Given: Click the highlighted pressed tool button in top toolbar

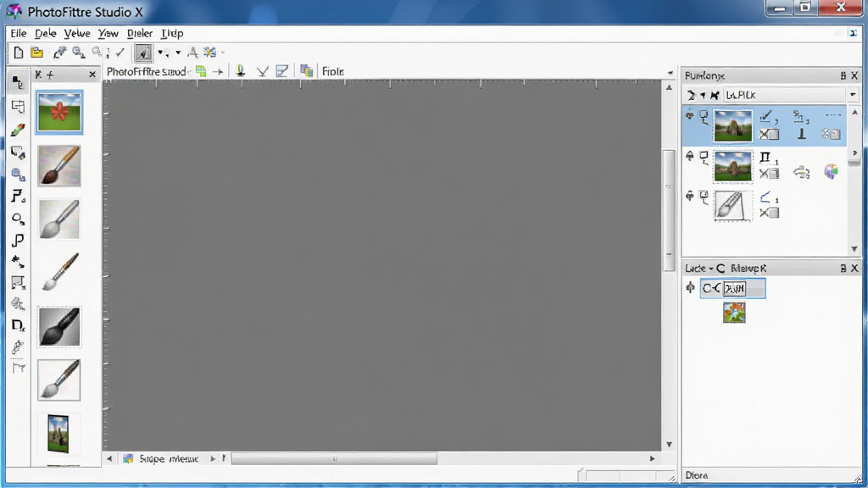Looking at the screenshot, I should (142, 53).
